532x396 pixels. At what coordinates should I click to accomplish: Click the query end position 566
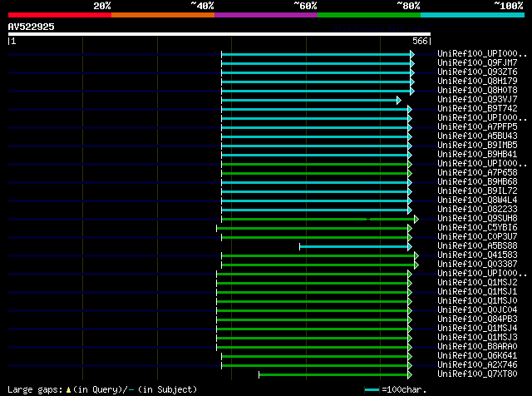pos(420,41)
